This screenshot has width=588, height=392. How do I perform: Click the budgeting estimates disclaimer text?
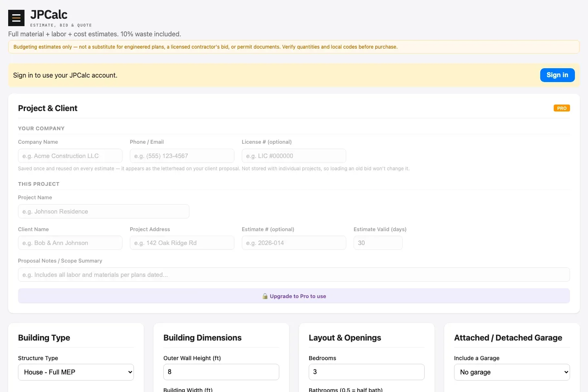pyautogui.click(x=205, y=47)
